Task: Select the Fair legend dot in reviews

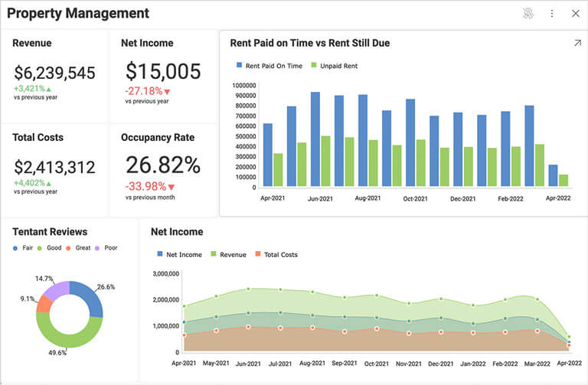Action: tap(15, 249)
